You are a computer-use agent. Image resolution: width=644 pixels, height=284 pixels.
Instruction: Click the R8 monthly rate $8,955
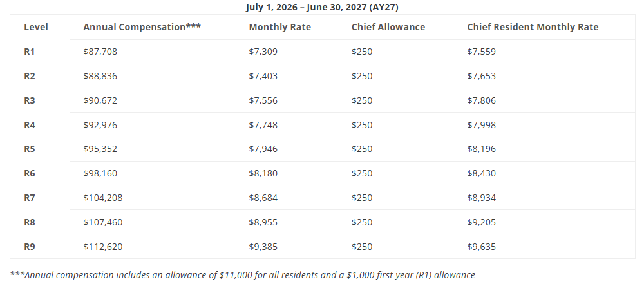263,222
